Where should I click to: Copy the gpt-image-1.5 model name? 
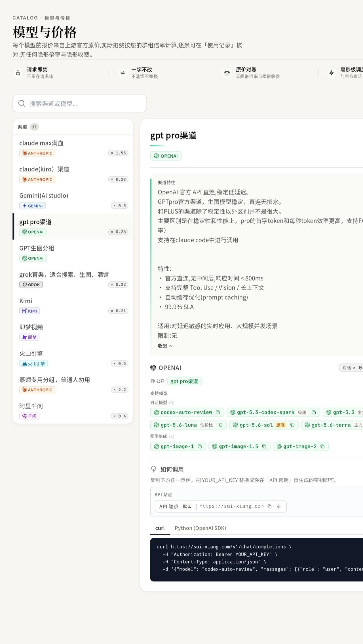264,446
